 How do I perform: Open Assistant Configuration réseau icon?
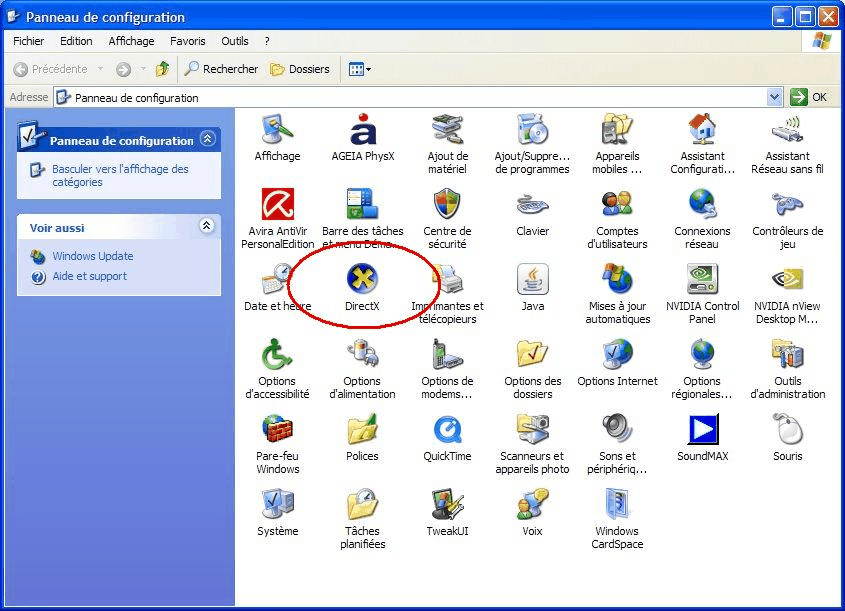(x=702, y=129)
